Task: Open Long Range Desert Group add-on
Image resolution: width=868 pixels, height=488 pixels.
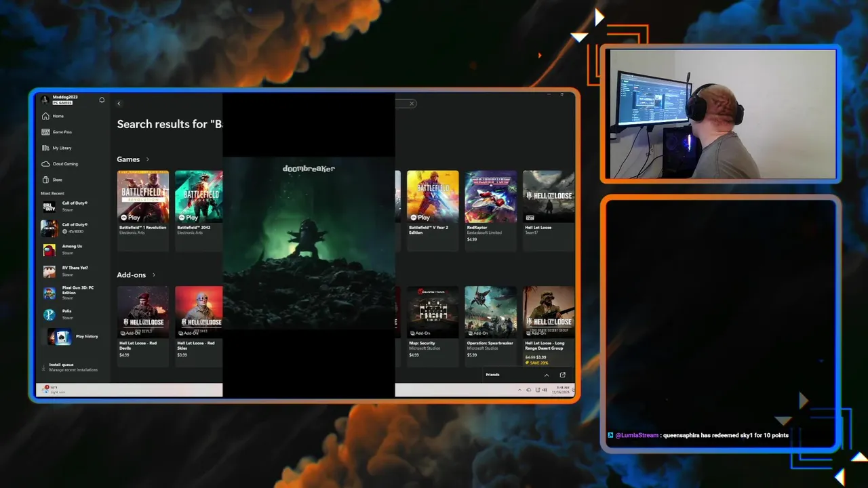Action: coord(549,325)
